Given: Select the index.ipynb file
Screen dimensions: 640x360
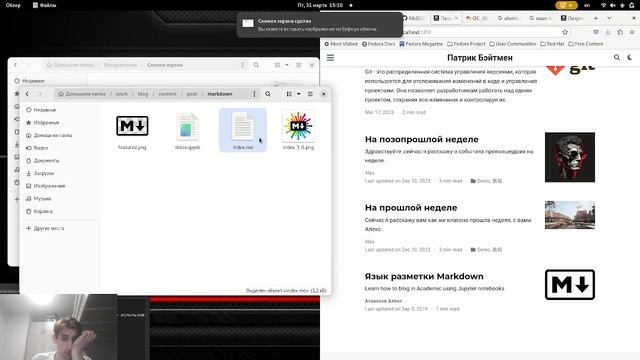Looking at the screenshot, I should [x=187, y=131].
